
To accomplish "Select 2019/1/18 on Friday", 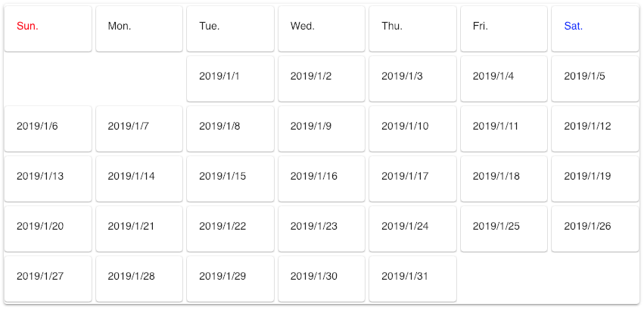I will coord(504,179).
